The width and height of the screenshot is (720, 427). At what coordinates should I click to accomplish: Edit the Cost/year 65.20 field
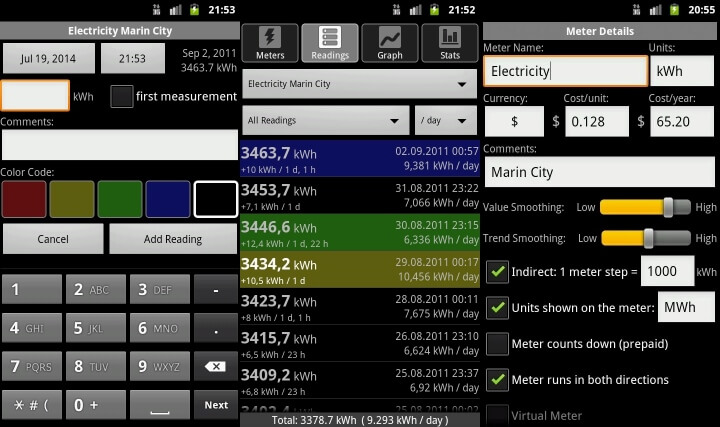pos(682,122)
